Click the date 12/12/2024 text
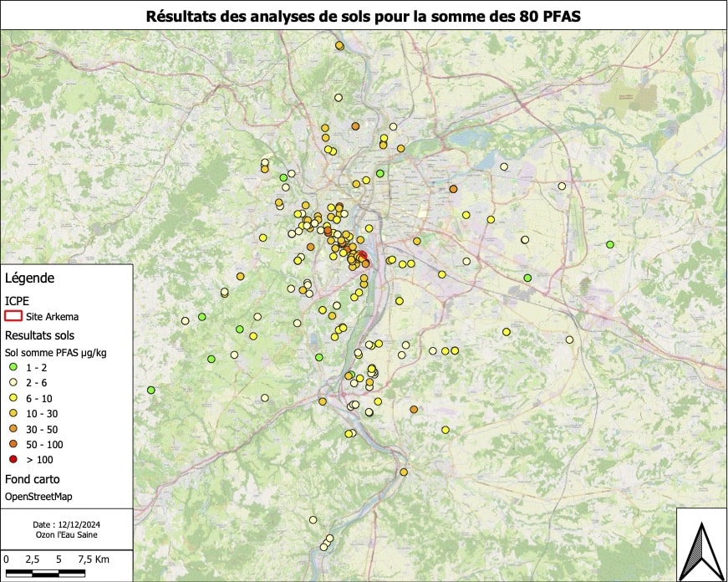Screen dimensions: 728x582 tap(65, 523)
